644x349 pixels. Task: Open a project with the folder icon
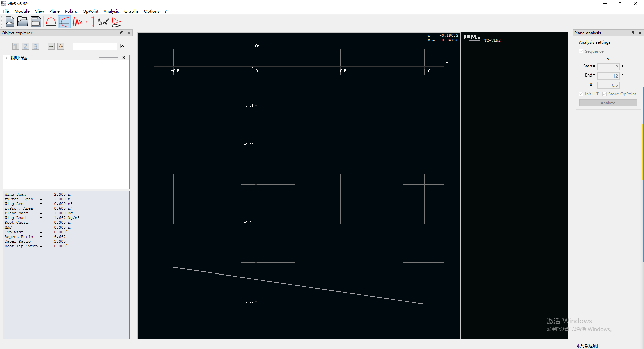click(23, 22)
